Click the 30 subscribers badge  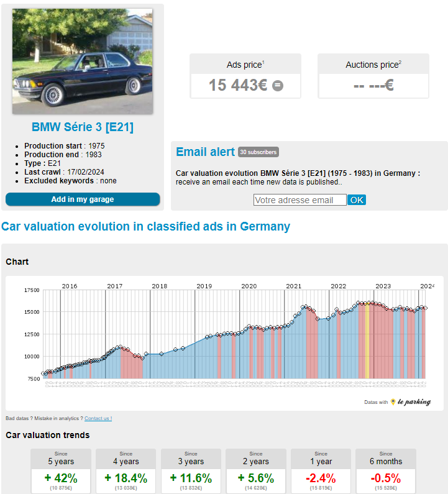pos(258,152)
